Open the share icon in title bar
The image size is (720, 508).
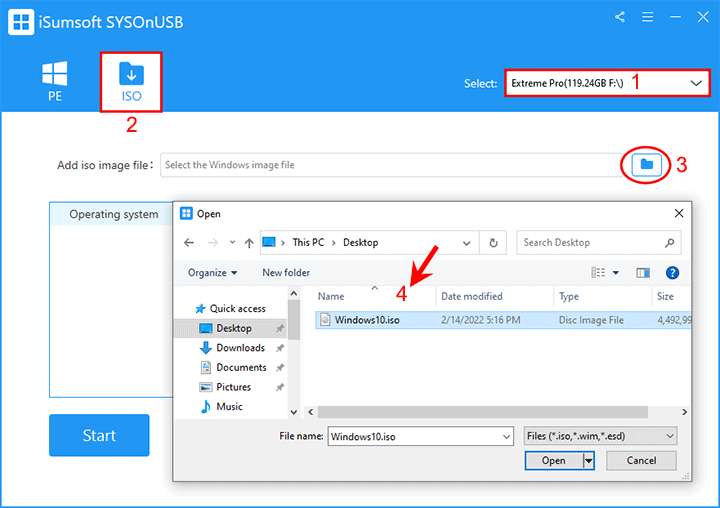pos(620,17)
